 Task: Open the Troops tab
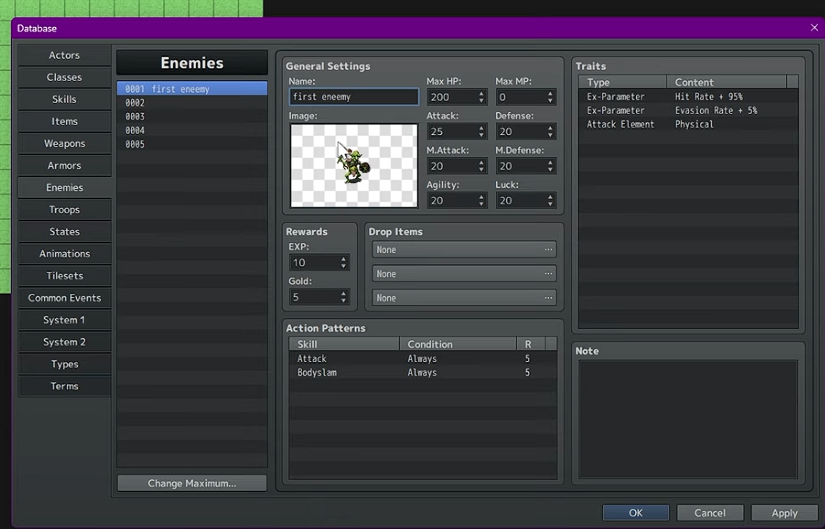coord(64,209)
